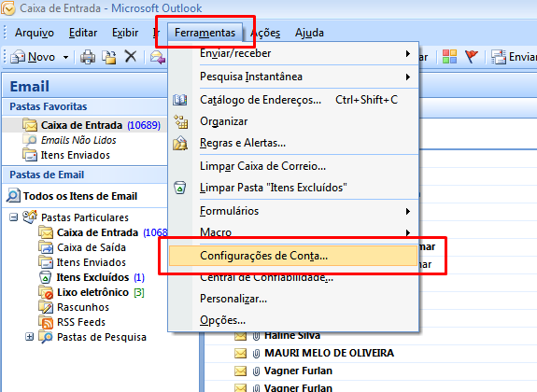Click the Reply envelope toolbar icon
The image size is (537, 392).
click(158, 57)
